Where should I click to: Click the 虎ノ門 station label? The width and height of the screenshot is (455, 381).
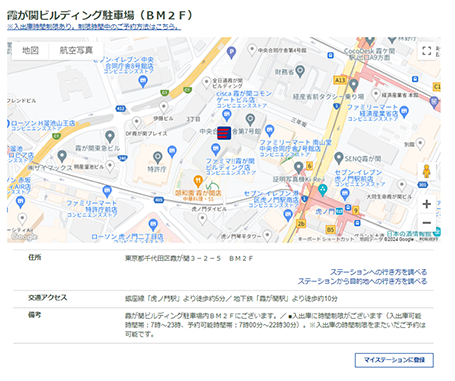[325, 211]
